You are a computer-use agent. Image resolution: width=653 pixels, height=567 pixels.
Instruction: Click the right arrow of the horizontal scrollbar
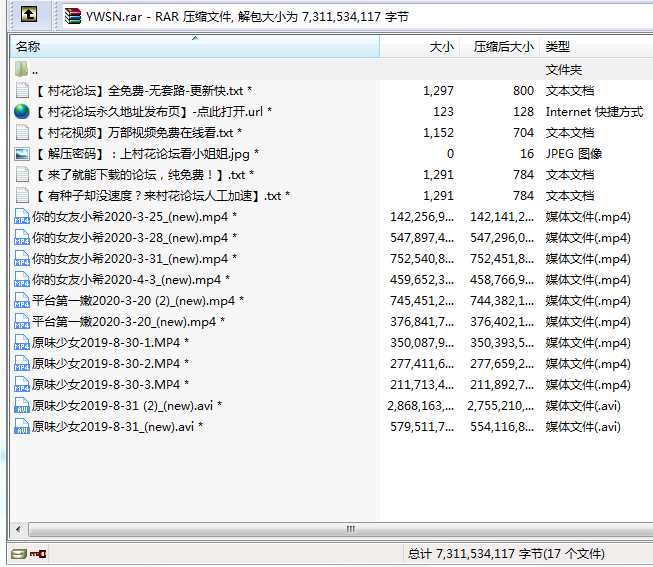tap(646, 529)
